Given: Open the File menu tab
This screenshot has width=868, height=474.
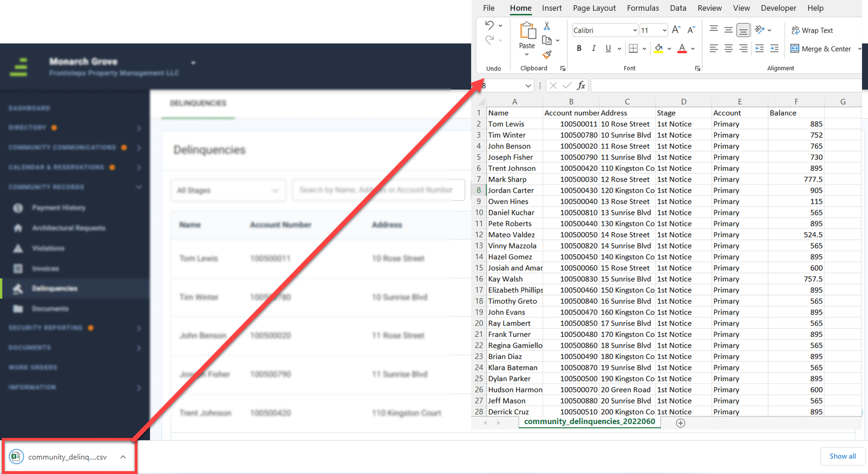Looking at the screenshot, I should click(x=489, y=8).
